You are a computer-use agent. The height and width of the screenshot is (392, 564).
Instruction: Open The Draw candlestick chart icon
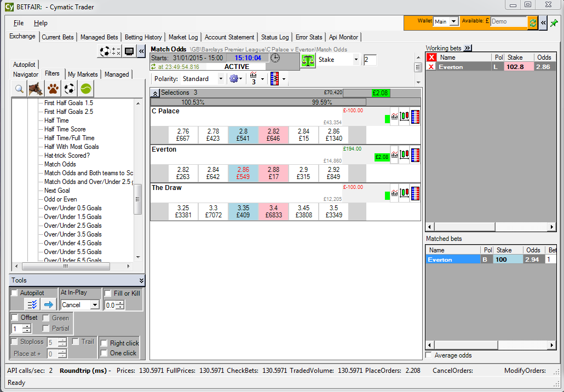(405, 193)
